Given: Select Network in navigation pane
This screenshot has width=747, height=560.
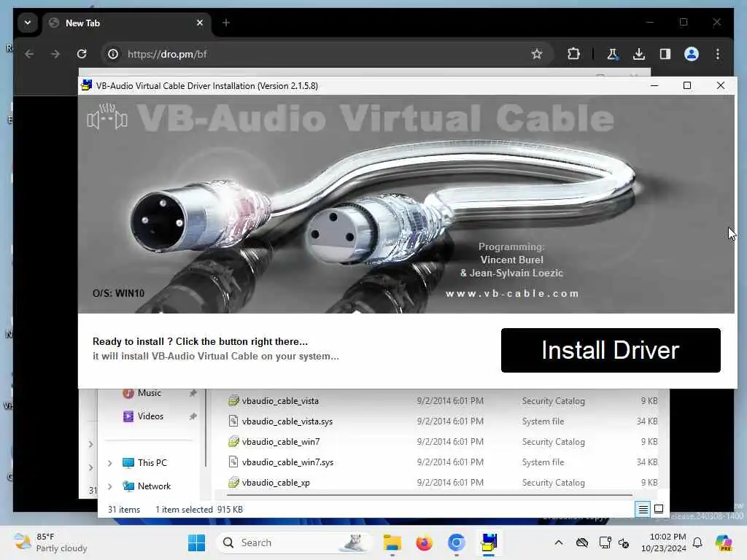Looking at the screenshot, I should pos(154,486).
